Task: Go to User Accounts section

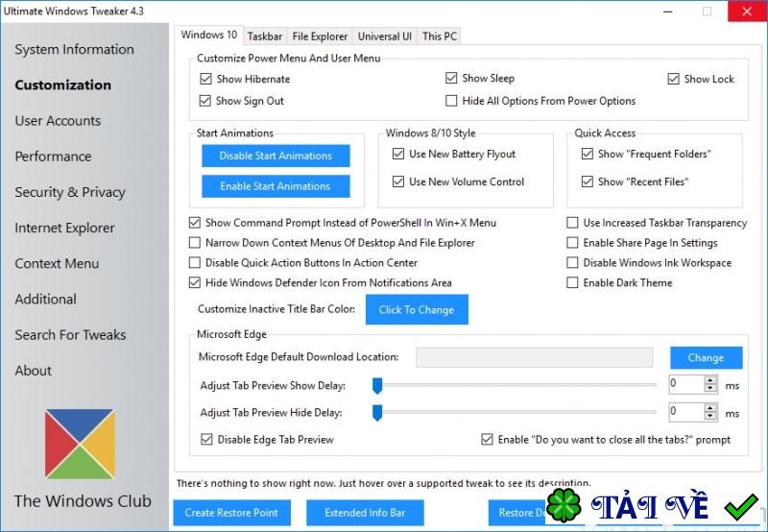Action: pos(58,120)
